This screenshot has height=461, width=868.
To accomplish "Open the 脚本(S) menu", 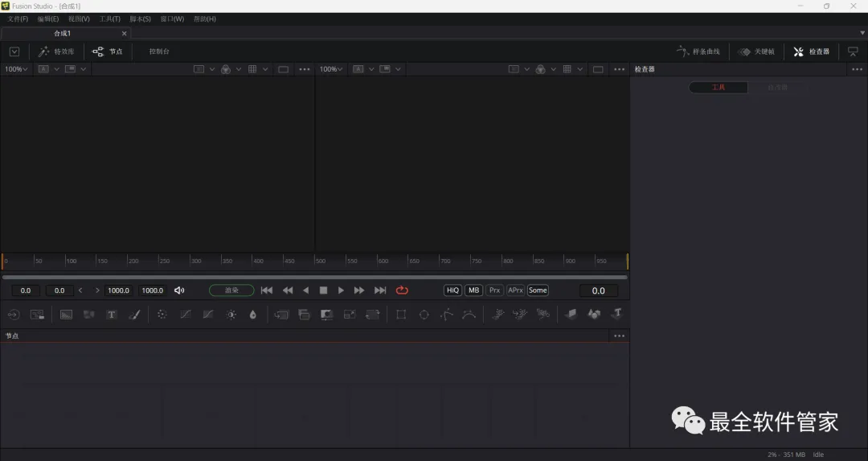I will pyautogui.click(x=140, y=19).
